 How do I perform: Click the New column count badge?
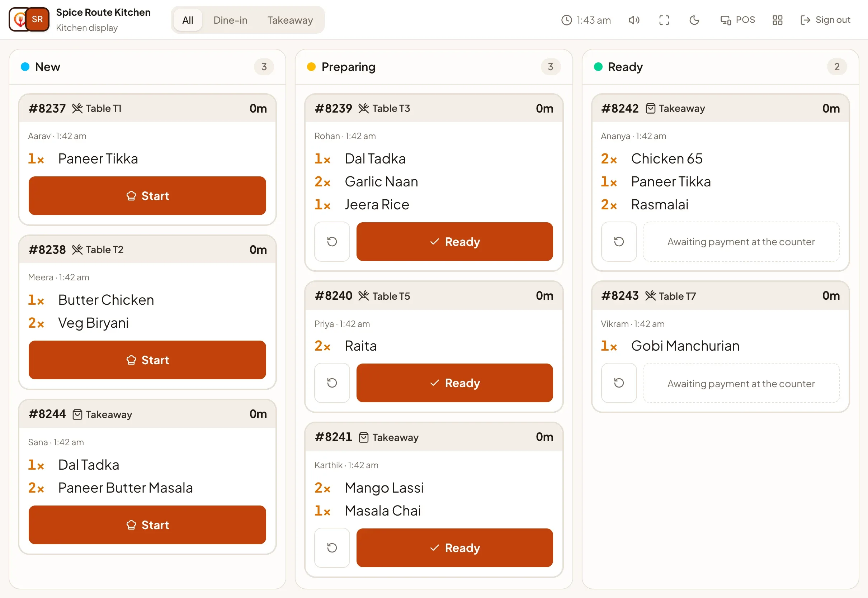(x=264, y=67)
